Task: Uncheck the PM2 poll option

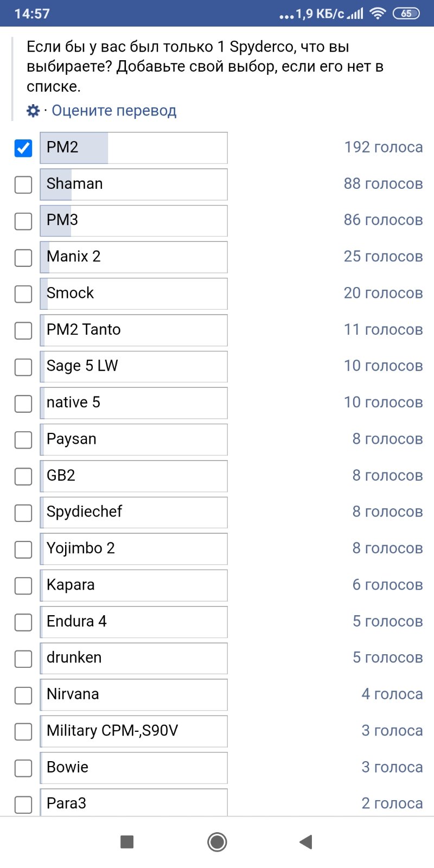Action: [x=23, y=148]
